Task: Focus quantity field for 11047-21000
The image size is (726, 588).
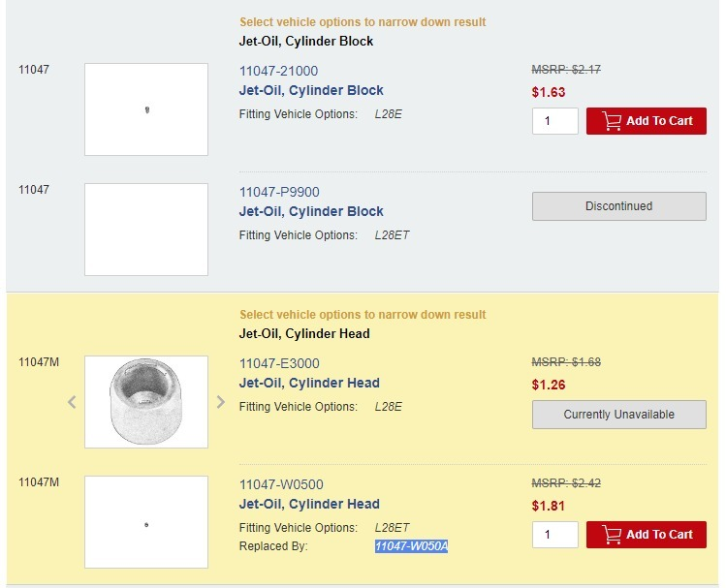Action: [555, 121]
